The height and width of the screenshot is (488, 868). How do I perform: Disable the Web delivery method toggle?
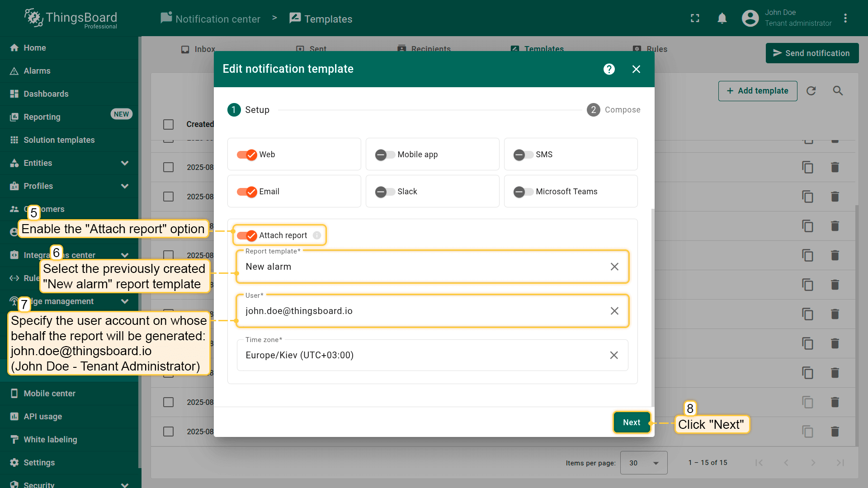(x=247, y=155)
